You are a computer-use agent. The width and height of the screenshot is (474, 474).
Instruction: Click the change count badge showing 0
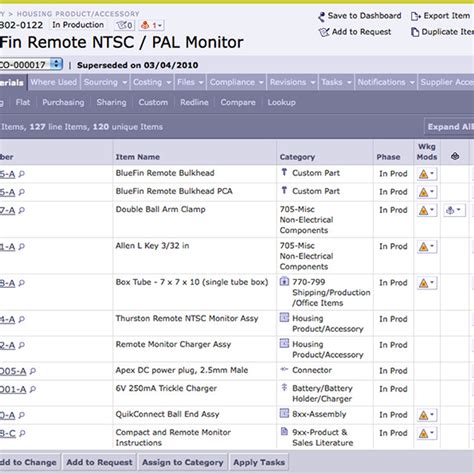pyautogui.click(x=125, y=25)
